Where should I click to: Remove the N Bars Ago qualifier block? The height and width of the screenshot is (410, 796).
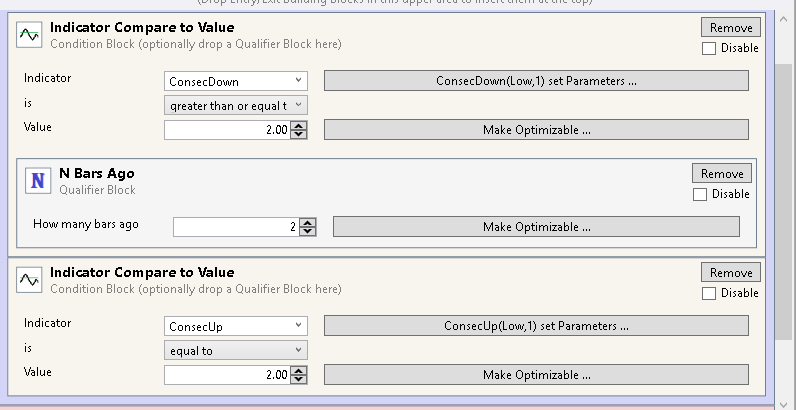(x=721, y=173)
